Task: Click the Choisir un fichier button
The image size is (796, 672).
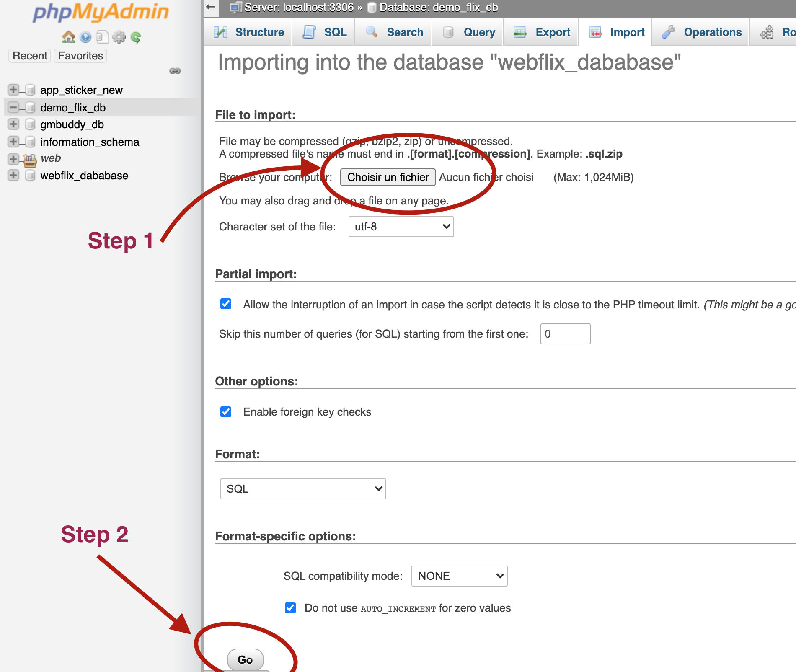Action: click(388, 177)
